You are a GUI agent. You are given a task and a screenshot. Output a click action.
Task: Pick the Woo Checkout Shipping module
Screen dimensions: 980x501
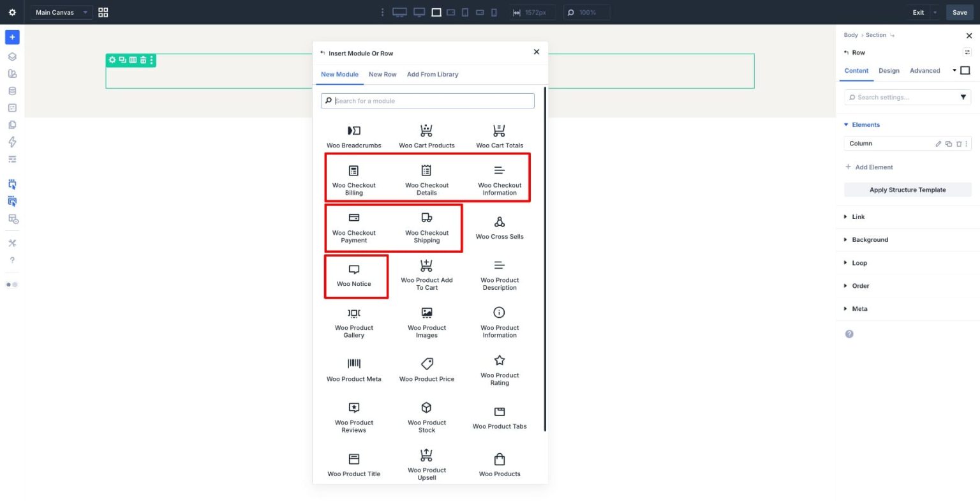(427, 228)
